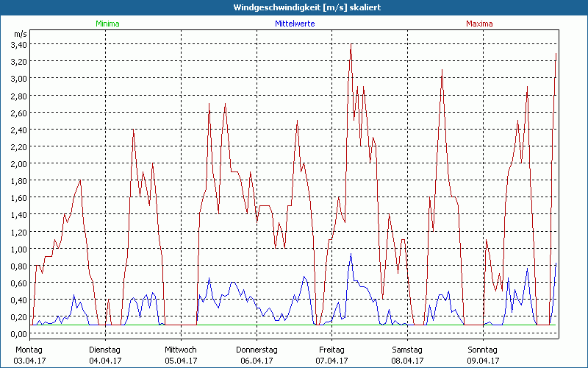Viewport: 588px width, 368px height.
Task: Click the 0,00 y-axis value
Action: point(18,334)
